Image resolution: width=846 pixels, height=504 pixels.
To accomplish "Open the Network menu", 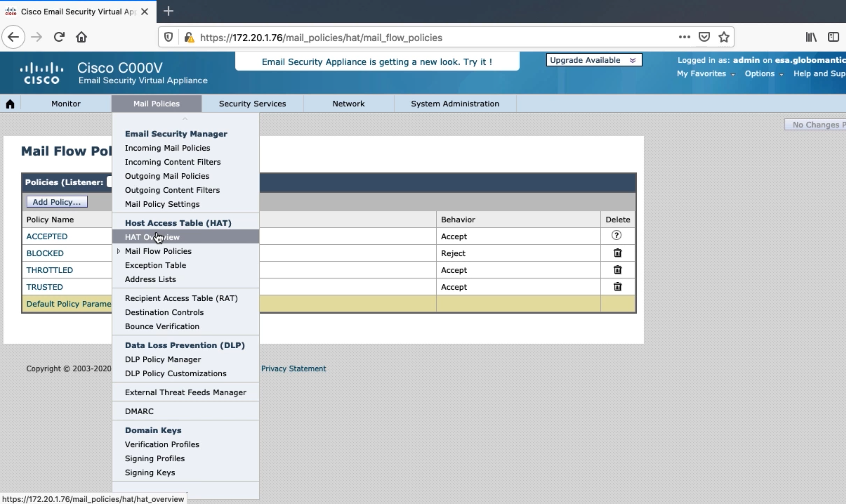I will tap(348, 104).
